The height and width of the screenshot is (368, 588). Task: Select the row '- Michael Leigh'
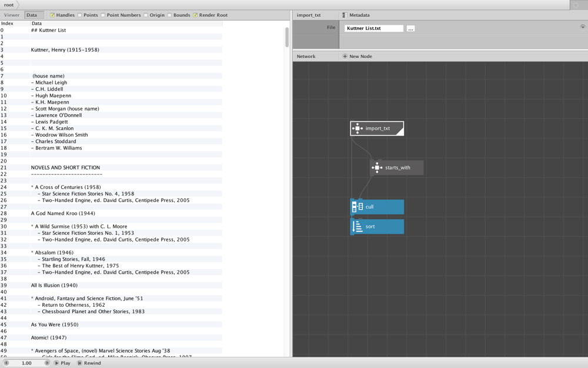tap(111, 82)
